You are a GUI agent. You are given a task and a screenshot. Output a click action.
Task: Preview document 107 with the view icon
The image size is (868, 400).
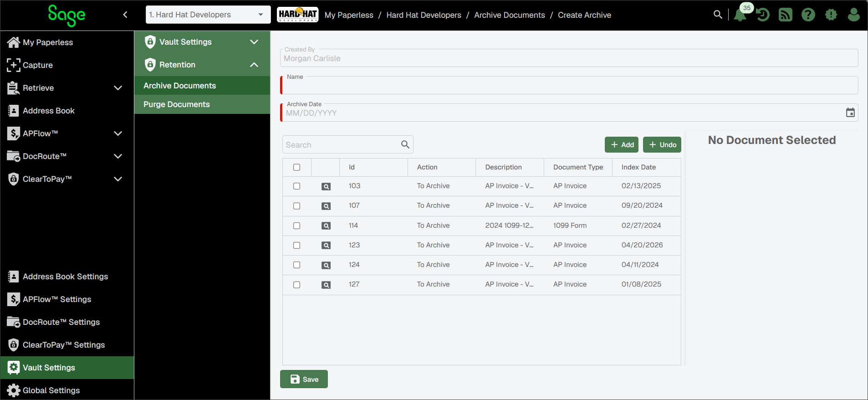326,206
